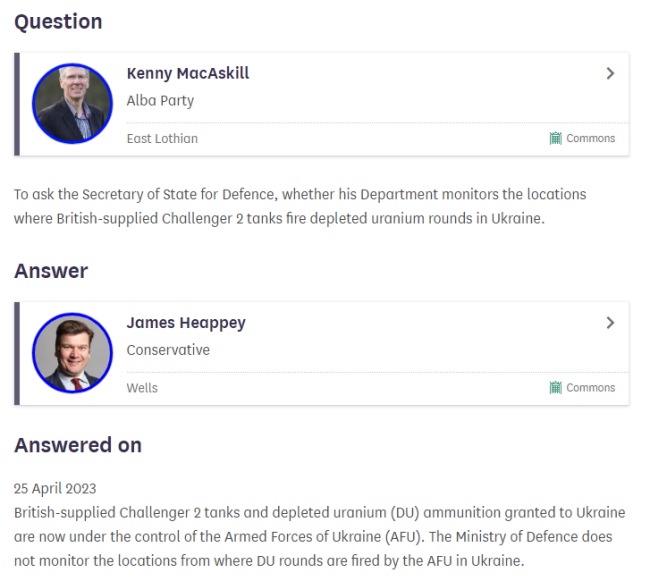Click the Answer heading
Viewport: 650px width, 581px height.
coord(51,270)
